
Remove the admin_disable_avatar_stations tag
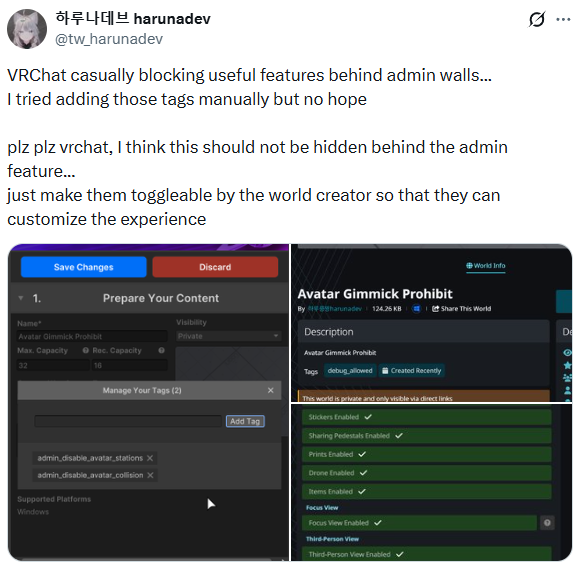pos(150,458)
